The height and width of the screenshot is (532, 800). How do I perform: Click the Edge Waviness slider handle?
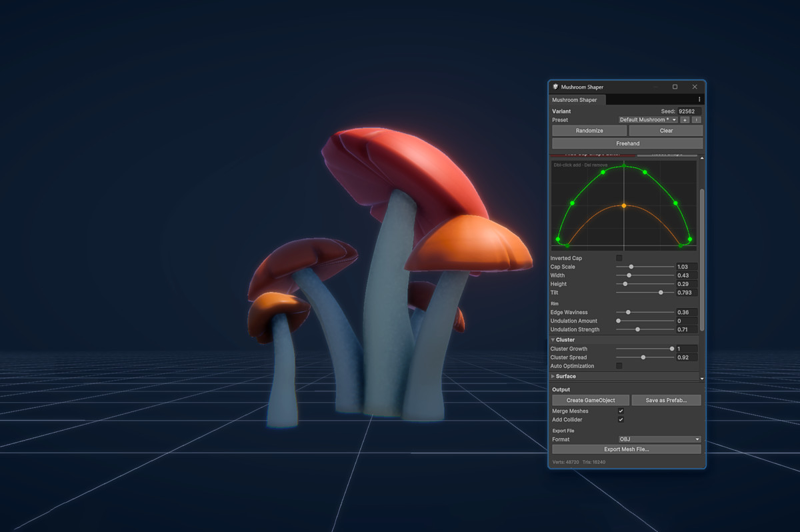click(x=628, y=312)
